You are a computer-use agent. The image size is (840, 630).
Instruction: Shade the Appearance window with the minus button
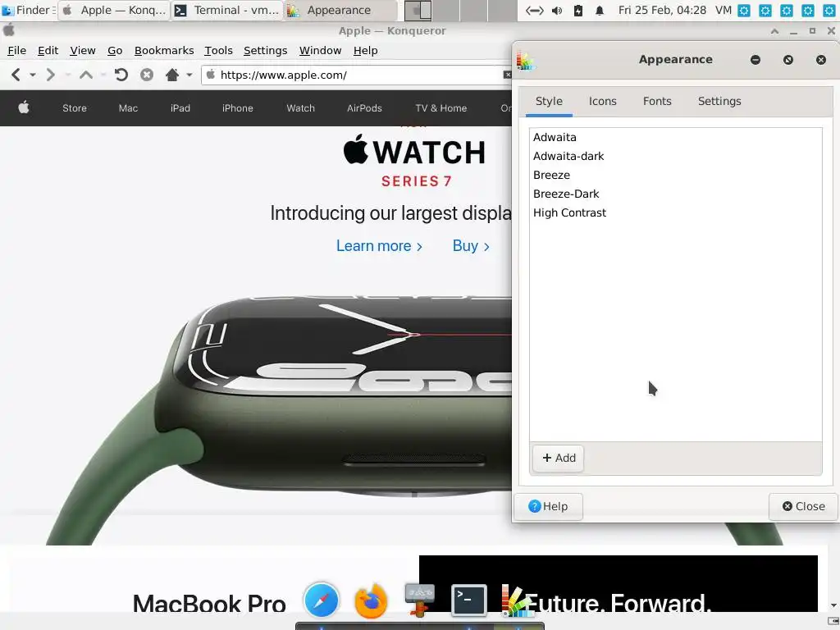[756, 60]
